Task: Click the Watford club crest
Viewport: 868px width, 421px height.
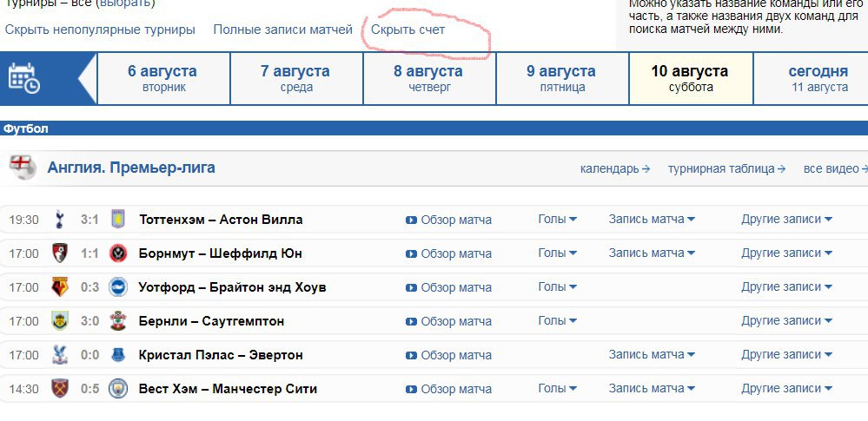Action: [x=60, y=287]
